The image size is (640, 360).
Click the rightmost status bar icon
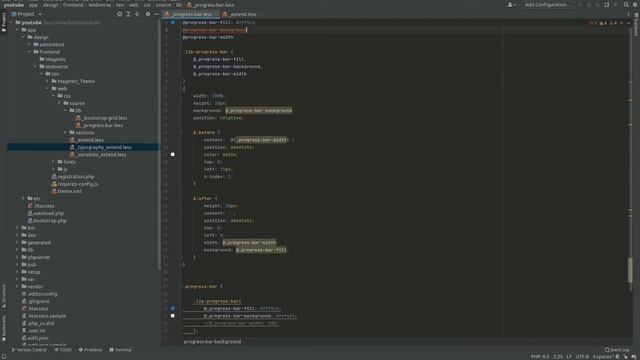(x=634, y=357)
